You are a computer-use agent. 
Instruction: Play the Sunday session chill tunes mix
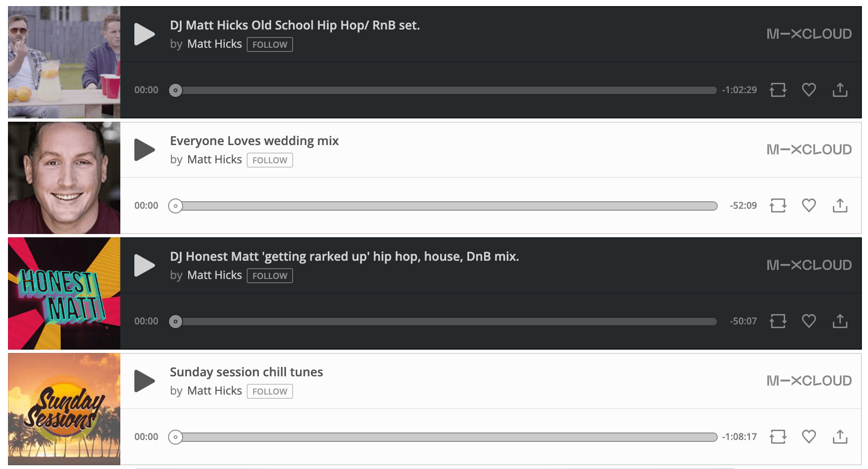tap(144, 381)
